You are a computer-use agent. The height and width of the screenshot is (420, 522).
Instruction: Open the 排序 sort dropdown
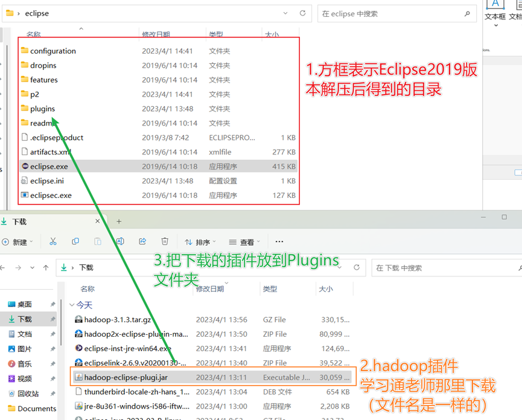201,242
